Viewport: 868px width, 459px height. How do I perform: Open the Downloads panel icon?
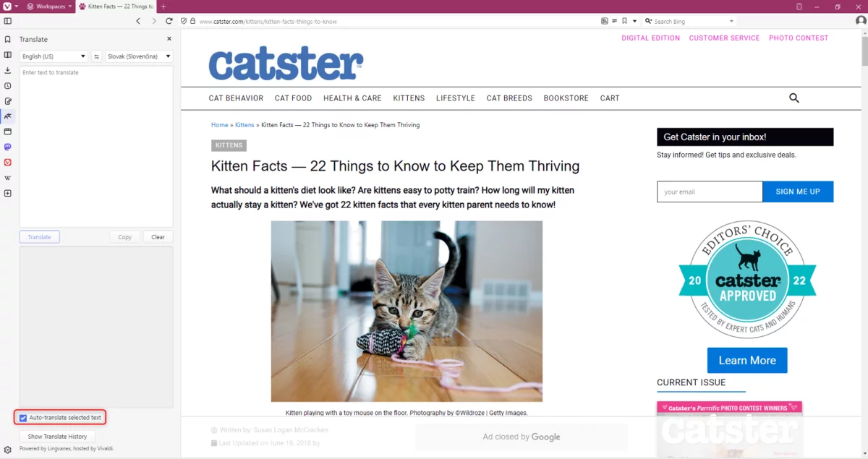click(x=8, y=70)
